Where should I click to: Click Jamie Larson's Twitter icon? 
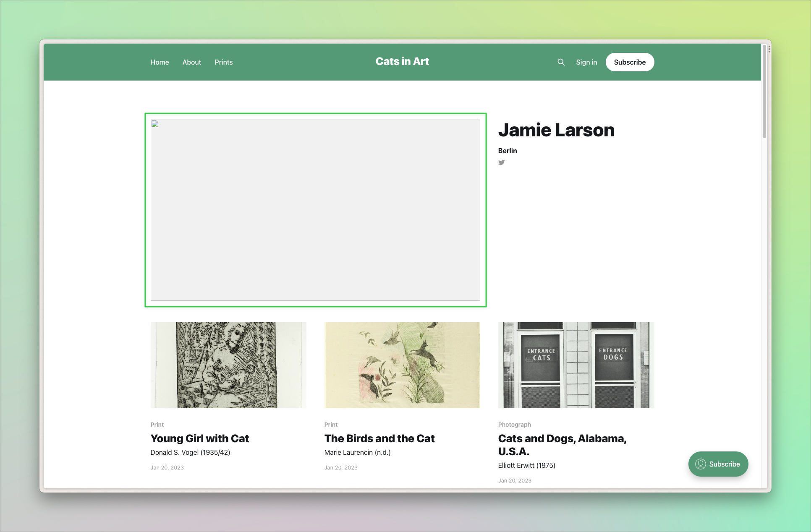pos(502,162)
